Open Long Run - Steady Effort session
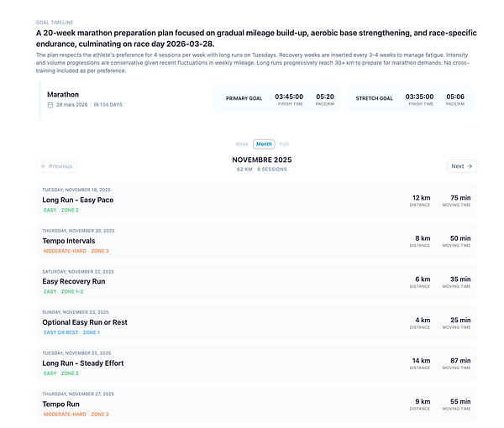This screenshot has height=428, width=504. pyautogui.click(x=256, y=363)
